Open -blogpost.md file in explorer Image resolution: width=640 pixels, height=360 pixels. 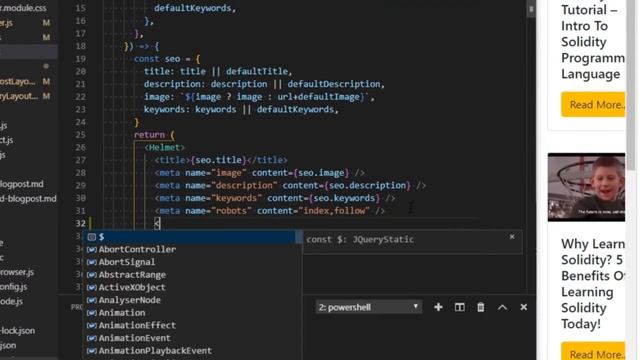pyautogui.click(x=28, y=199)
